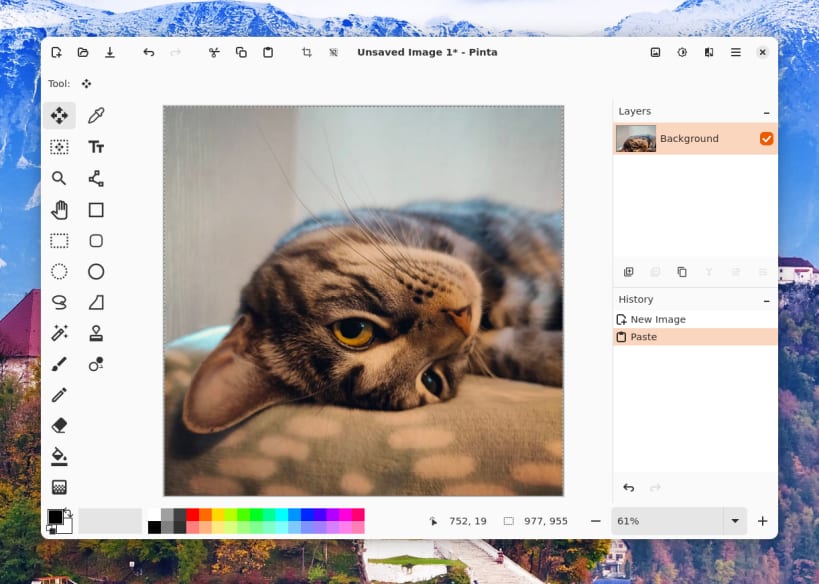Toggle the Background layer visibility checkbox
Screen dimensions: 819x584
[x=766, y=139]
